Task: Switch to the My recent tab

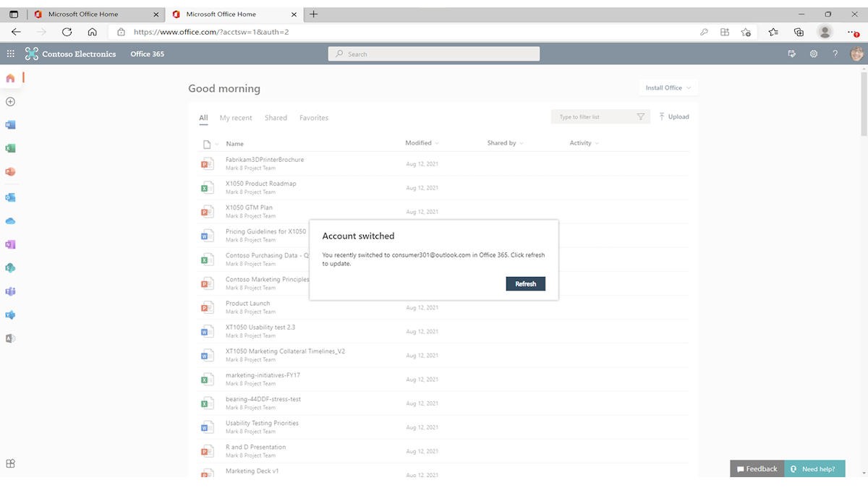Action: click(236, 117)
